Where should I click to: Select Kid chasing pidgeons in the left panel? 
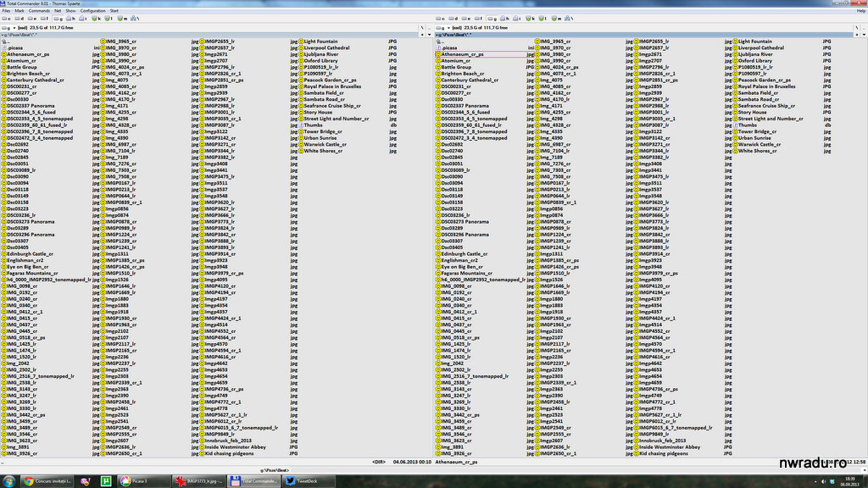[x=229, y=454]
